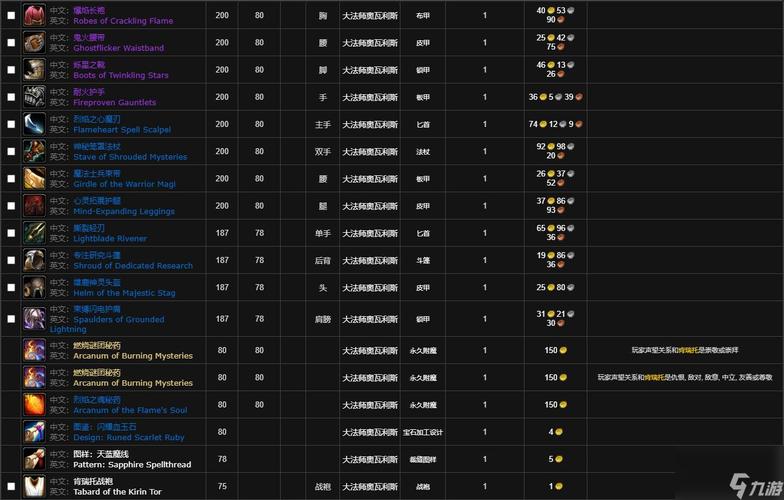Open the Design: Runed Scarlet Ruby link
Viewport: 784px width, 500px height.
(128, 438)
